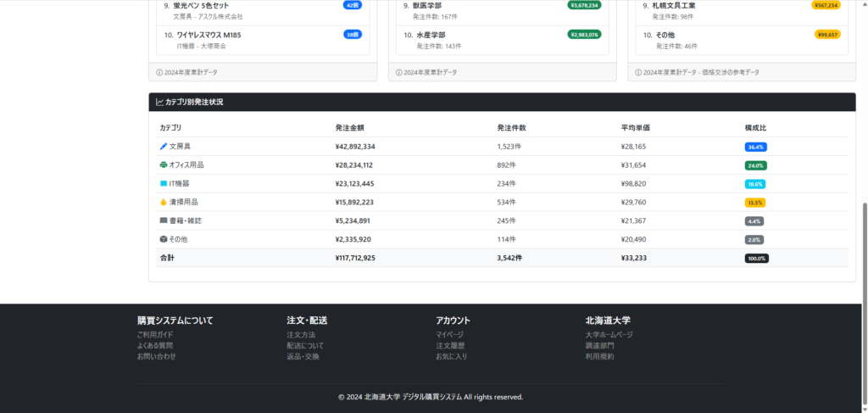Click the chart icon in カテゴリ別発注状況 header
This screenshot has height=413, width=868.
click(x=159, y=103)
